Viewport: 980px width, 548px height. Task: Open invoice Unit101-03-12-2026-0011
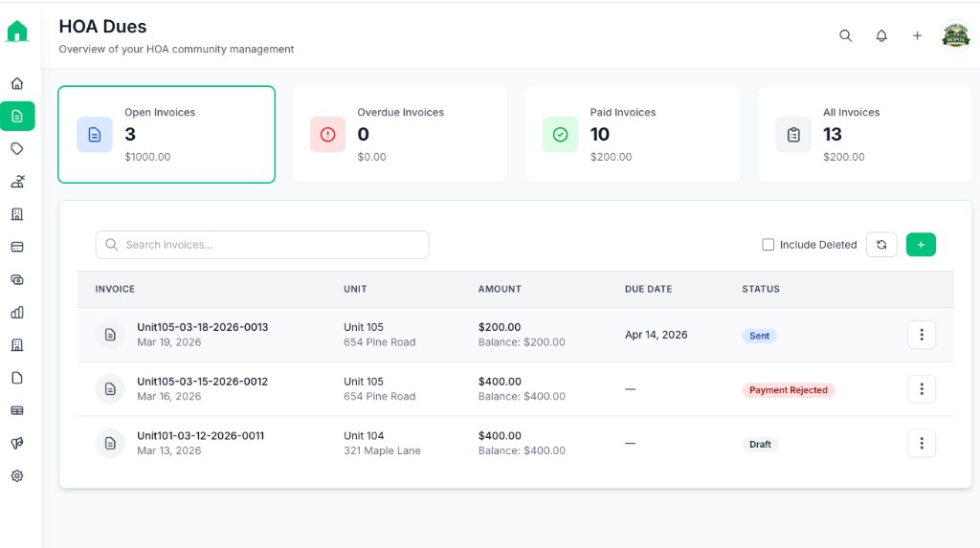click(201, 436)
